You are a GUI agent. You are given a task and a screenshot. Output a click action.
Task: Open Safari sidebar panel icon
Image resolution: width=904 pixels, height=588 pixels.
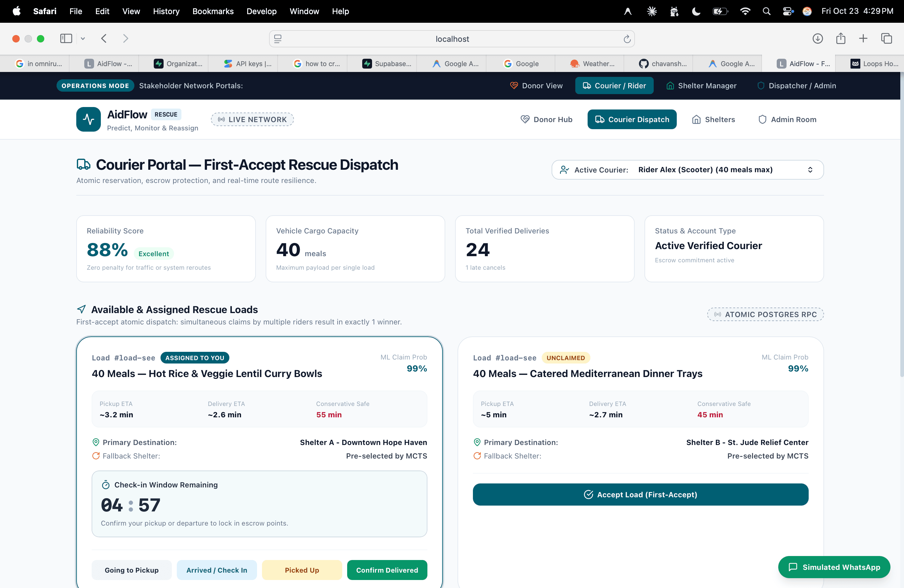tap(66, 38)
